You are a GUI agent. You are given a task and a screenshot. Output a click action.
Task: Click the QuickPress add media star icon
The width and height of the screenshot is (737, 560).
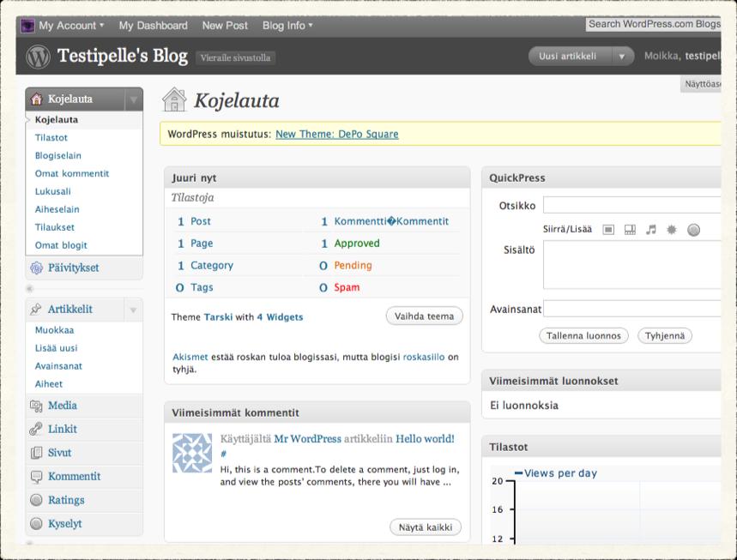pyautogui.click(x=672, y=230)
